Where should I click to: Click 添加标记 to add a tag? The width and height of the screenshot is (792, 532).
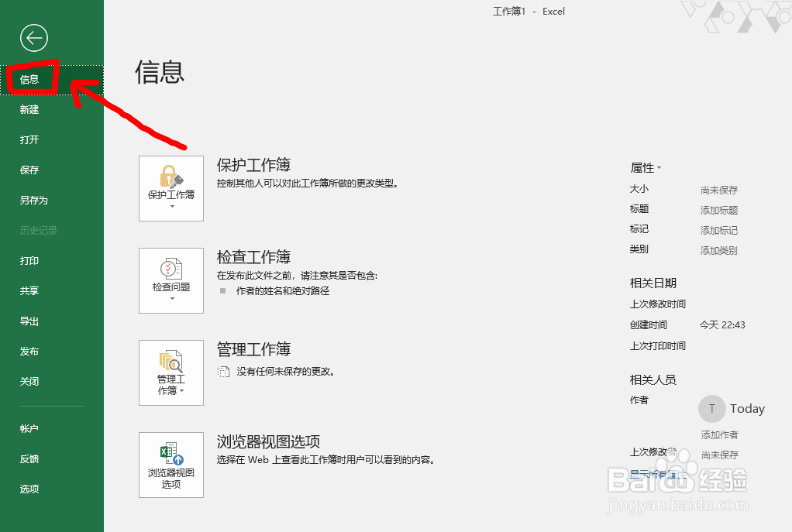[x=721, y=229]
